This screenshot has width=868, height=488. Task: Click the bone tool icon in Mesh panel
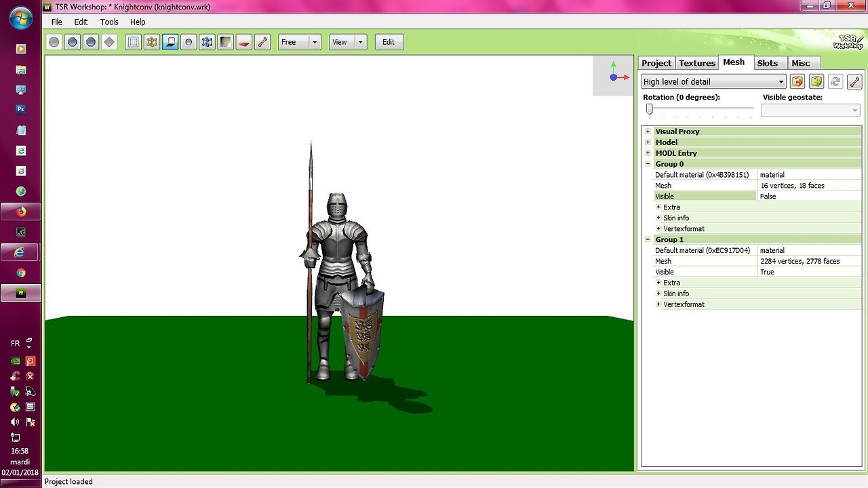coord(854,81)
